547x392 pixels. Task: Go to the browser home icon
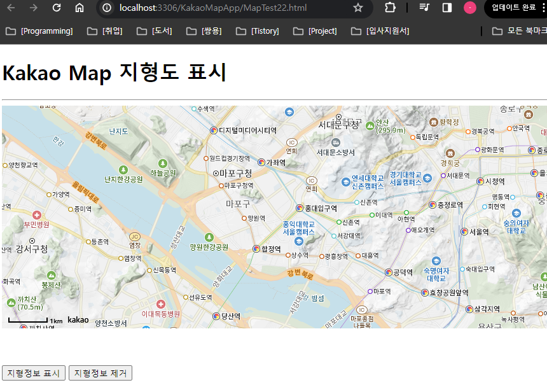coord(80,8)
